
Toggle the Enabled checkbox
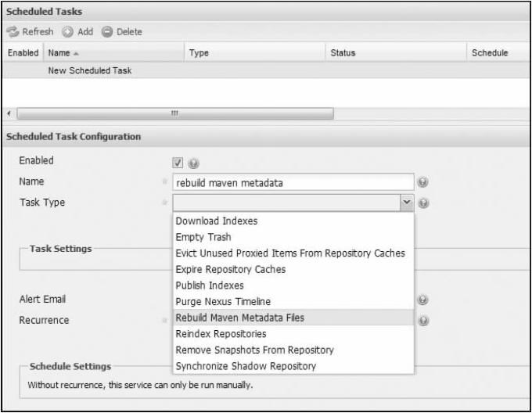click(x=178, y=163)
